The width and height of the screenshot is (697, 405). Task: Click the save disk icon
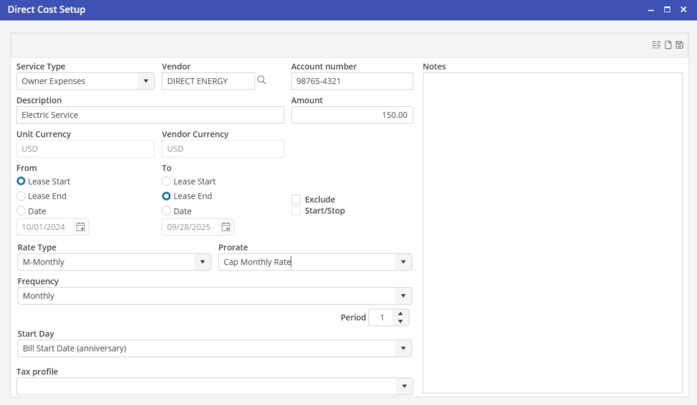click(680, 45)
